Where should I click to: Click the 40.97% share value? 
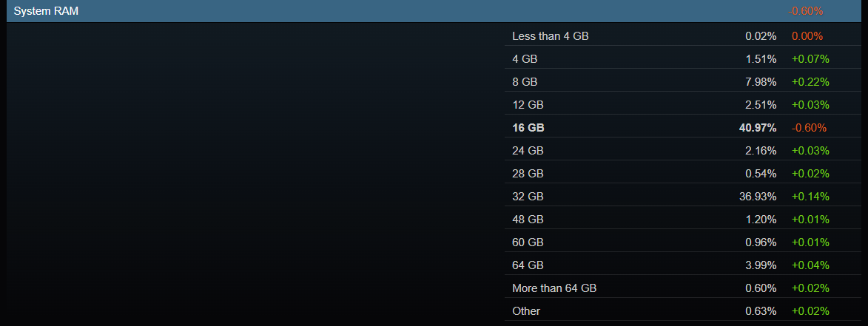758,128
